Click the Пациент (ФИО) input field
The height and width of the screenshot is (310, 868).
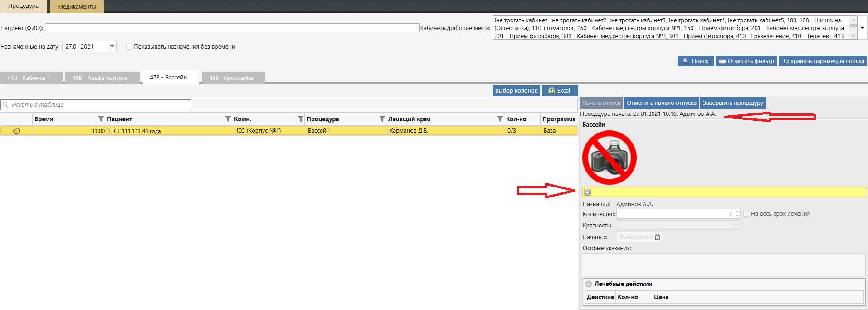[x=232, y=28]
